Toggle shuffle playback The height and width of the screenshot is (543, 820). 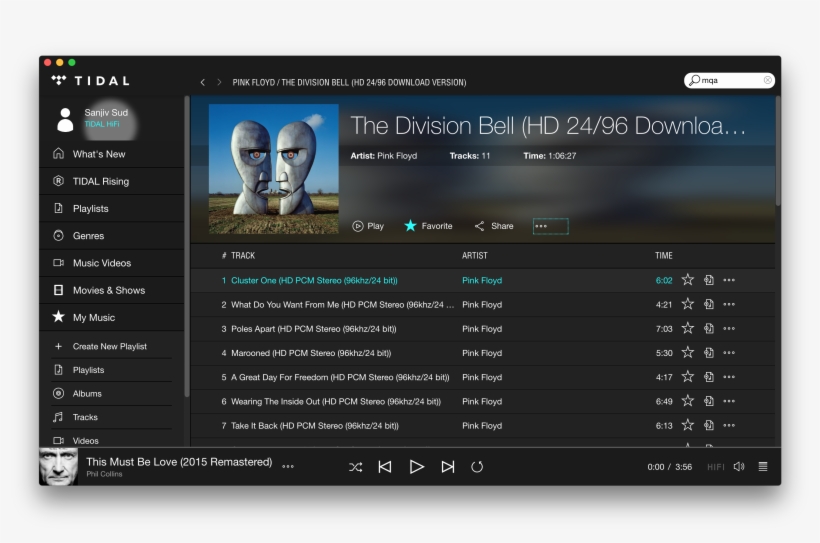click(356, 467)
